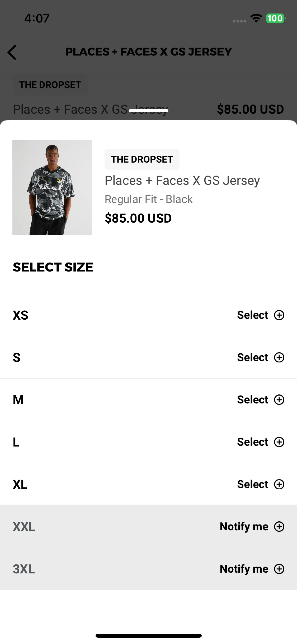Click Select text for size S
Image resolution: width=297 pixels, height=644 pixels.
(253, 357)
